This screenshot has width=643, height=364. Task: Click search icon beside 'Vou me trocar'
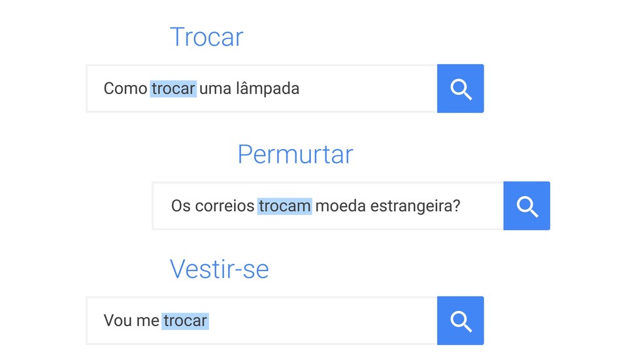pos(461,321)
